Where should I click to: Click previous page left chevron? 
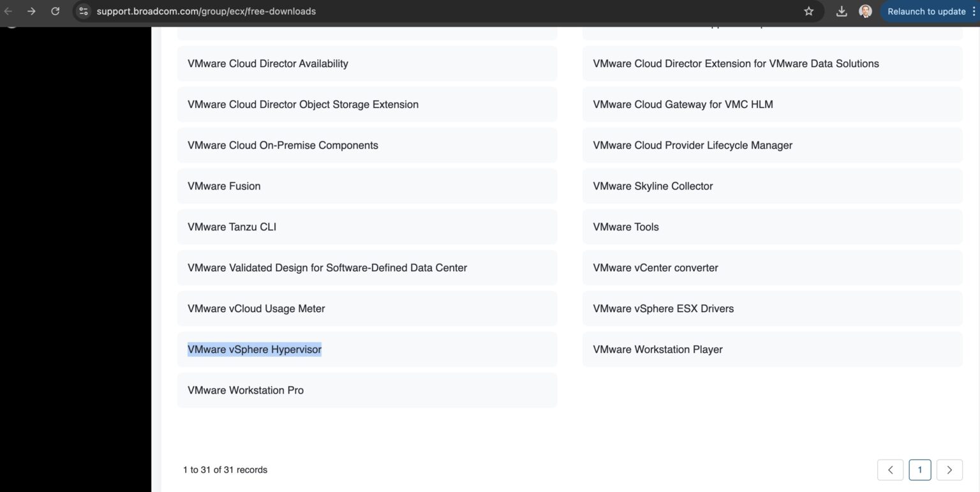tap(890, 469)
